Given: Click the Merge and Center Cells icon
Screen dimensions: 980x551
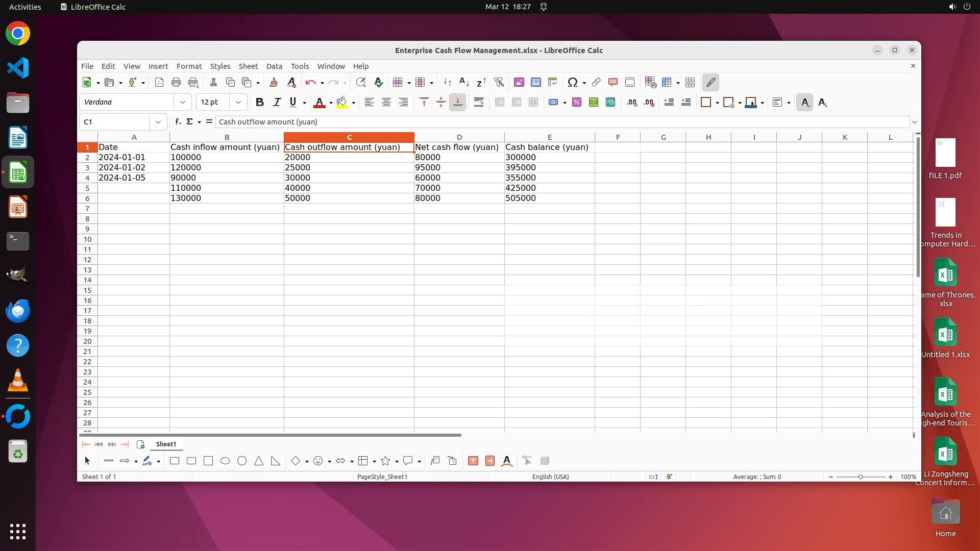Looking at the screenshot, I should click(x=500, y=103).
